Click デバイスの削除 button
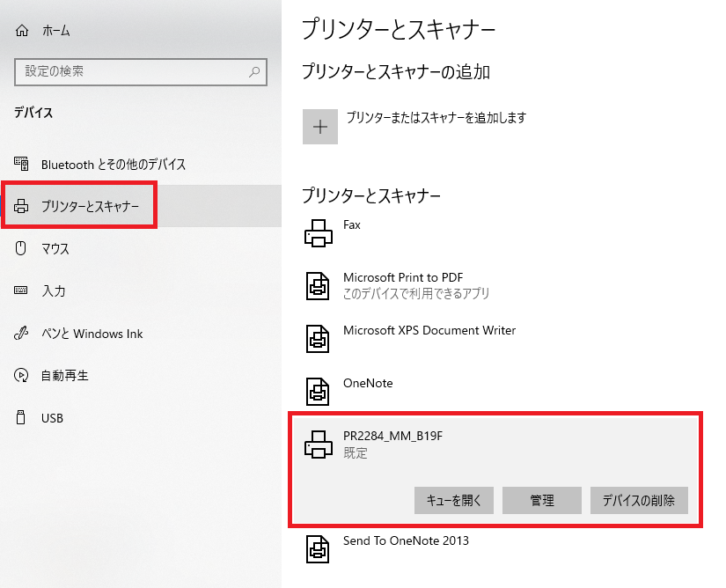726x588 pixels. (x=639, y=500)
